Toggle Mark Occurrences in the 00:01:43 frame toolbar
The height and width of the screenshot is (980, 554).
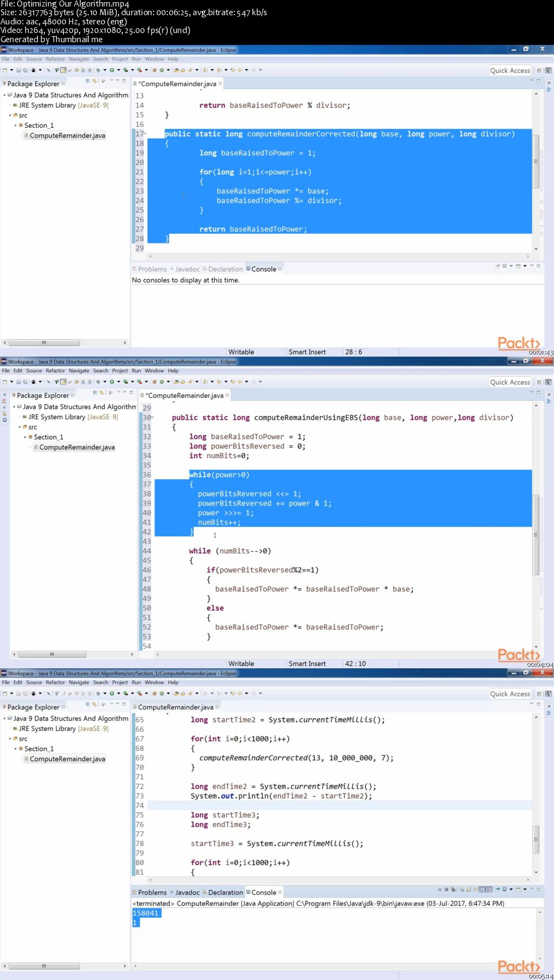click(x=63, y=70)
